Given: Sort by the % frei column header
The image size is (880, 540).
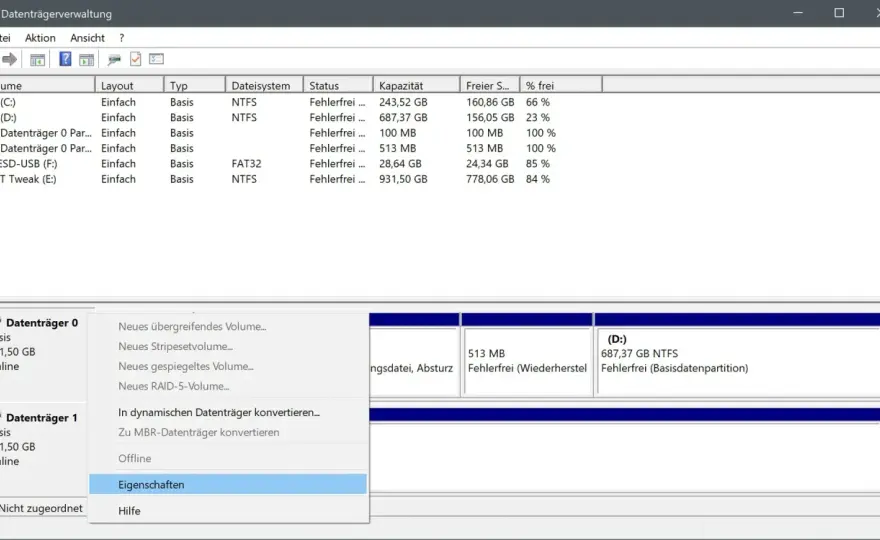Looking at the screenshot, I should (561, 85).
